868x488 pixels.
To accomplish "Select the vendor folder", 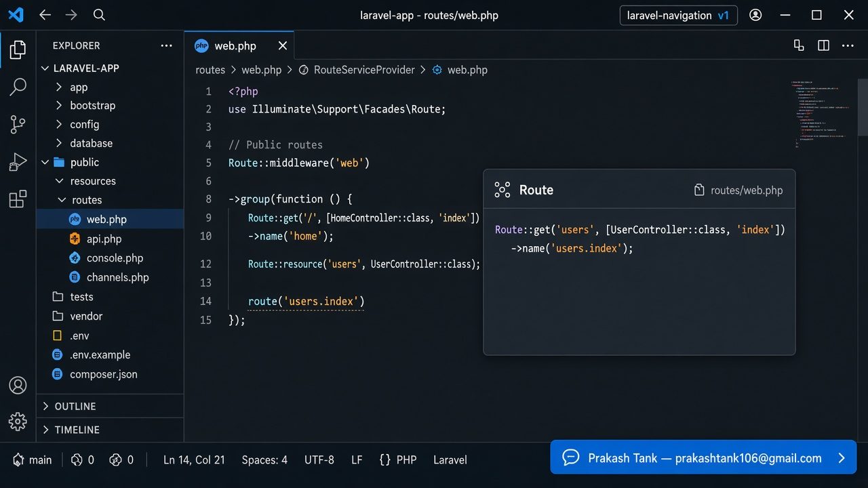I will point(110,316).
